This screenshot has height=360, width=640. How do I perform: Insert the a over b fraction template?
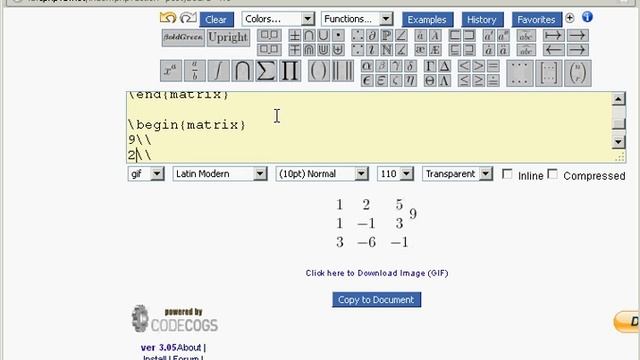(x=195, y=71)
